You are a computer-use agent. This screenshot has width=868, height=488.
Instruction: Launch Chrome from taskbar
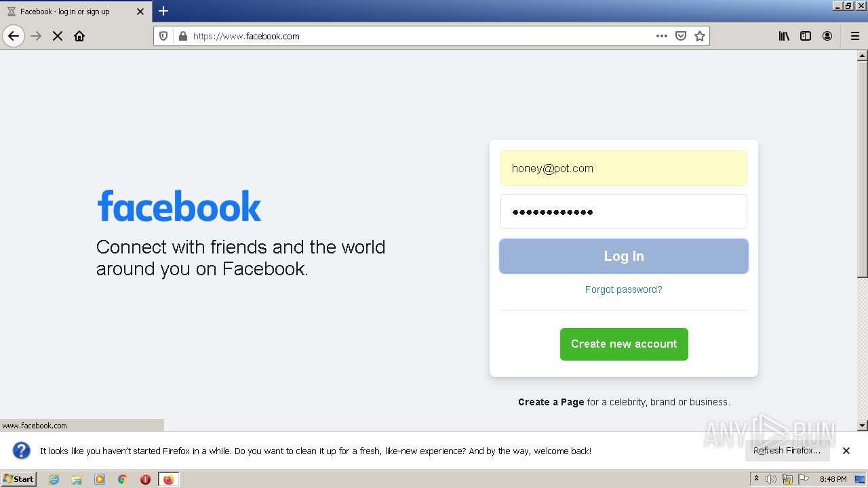pos(123,479)
